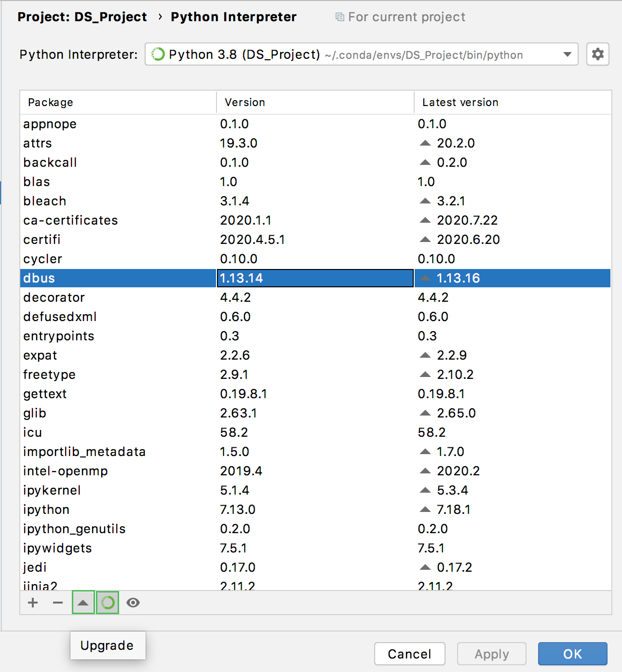The height and width of the screenshot is (672, 622).
Task: Click the breadcrumb chevron after DS_Project
Action: pos(159,16)
